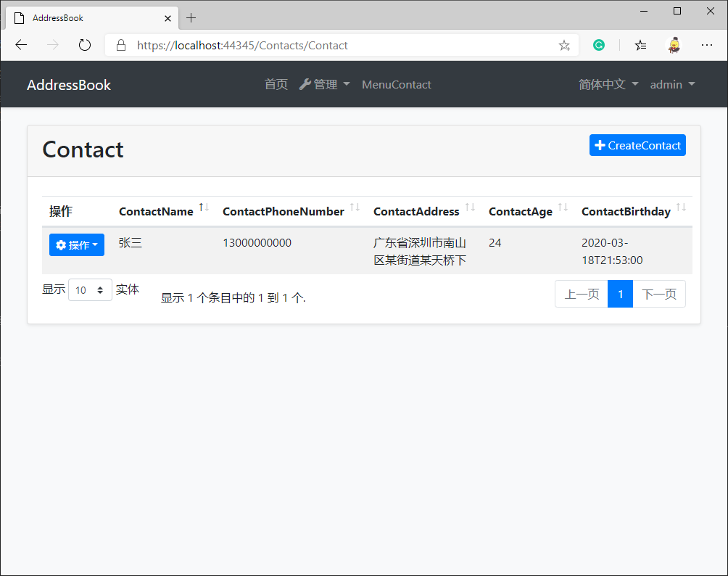This screenshot has height=576, width=728.
Task: Click the CreateContact button
Action: [x=637, y=145]
